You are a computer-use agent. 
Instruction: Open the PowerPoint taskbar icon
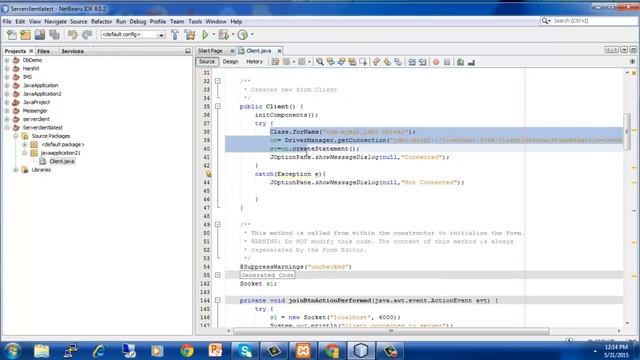pyautogui.click(x=216, y=351)
